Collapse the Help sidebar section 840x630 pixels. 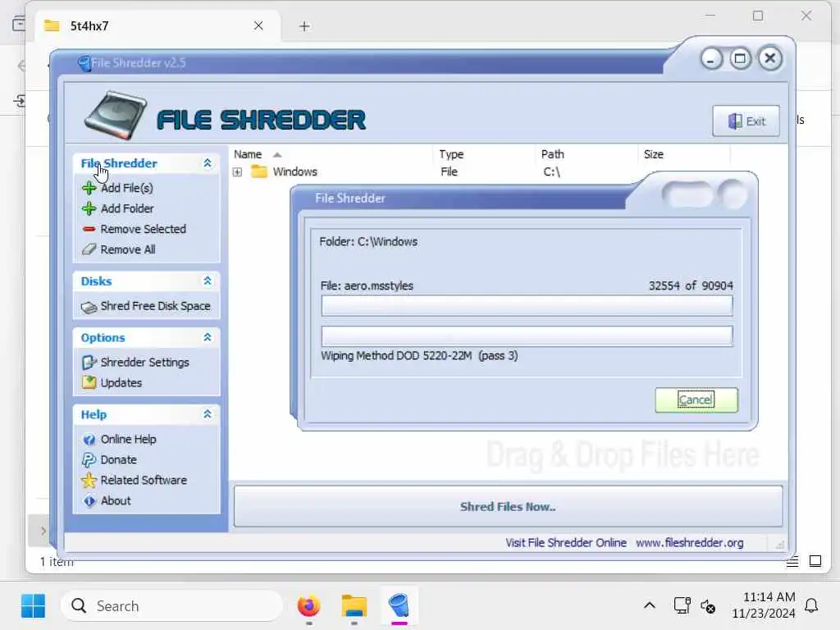point(208,414)
